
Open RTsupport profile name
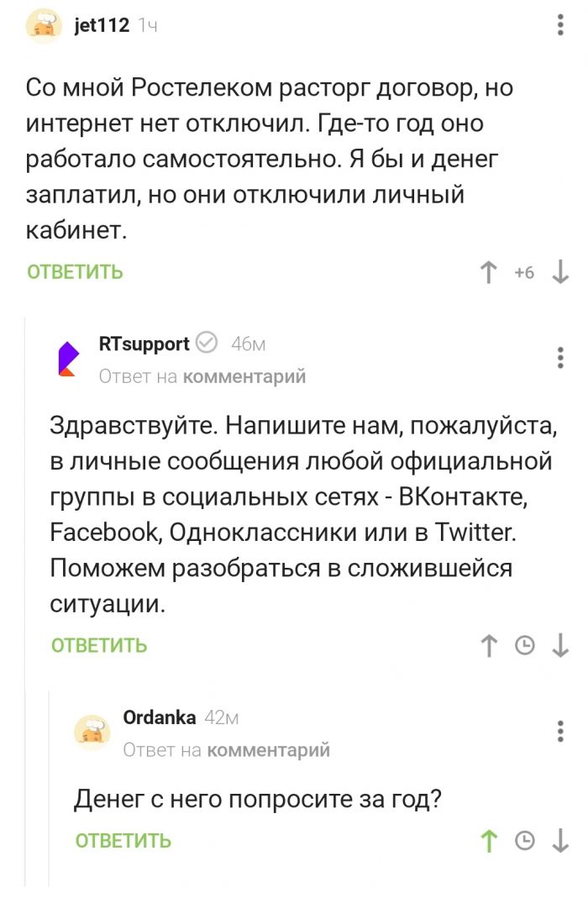[x=144, y=344]
